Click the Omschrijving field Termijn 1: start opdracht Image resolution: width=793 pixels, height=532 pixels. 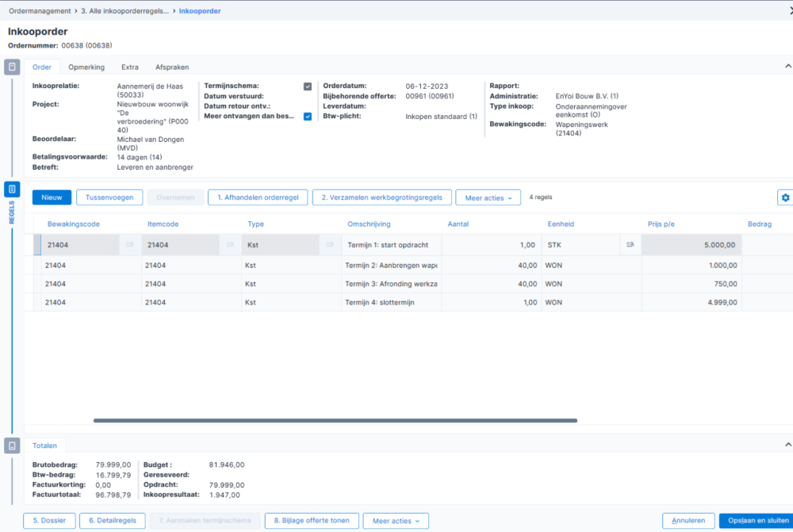pyautogui.click(x=391, y=245)
